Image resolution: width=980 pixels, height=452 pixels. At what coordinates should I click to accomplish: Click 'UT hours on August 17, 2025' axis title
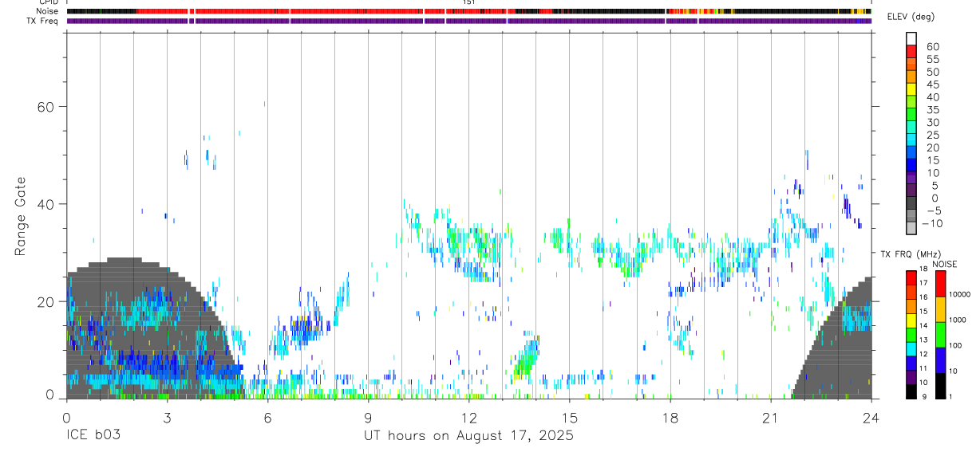[x=468, y=436]
